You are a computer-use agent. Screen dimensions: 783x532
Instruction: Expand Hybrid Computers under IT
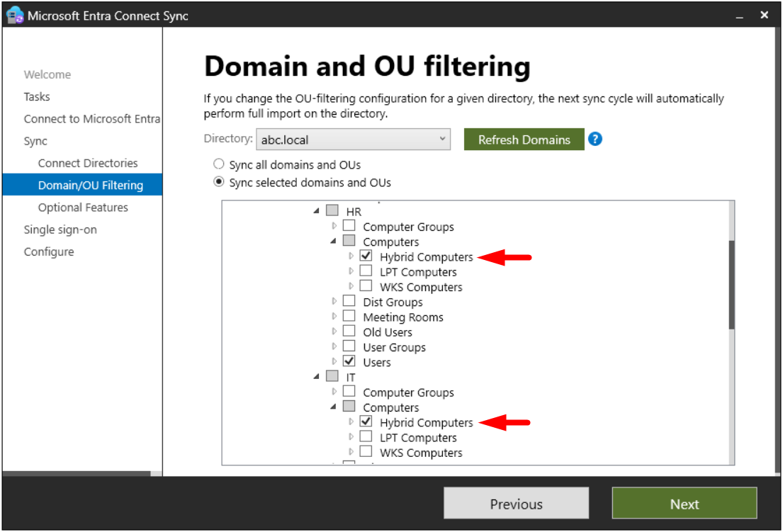coord(351,421)
